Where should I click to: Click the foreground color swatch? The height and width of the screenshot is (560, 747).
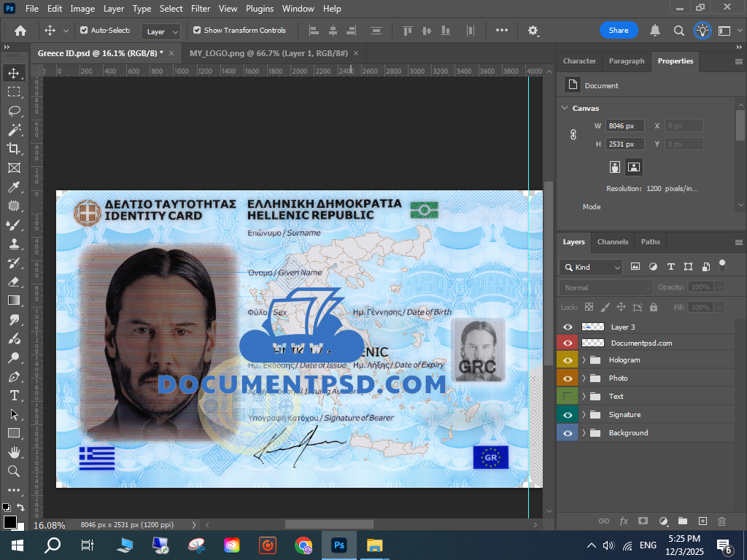(x=10, y=522)
